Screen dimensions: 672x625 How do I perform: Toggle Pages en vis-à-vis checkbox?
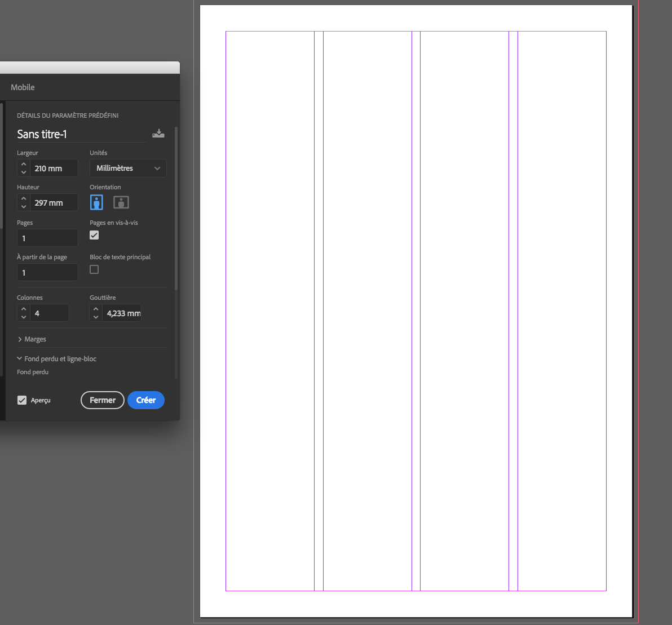click(x=94, y=235)
